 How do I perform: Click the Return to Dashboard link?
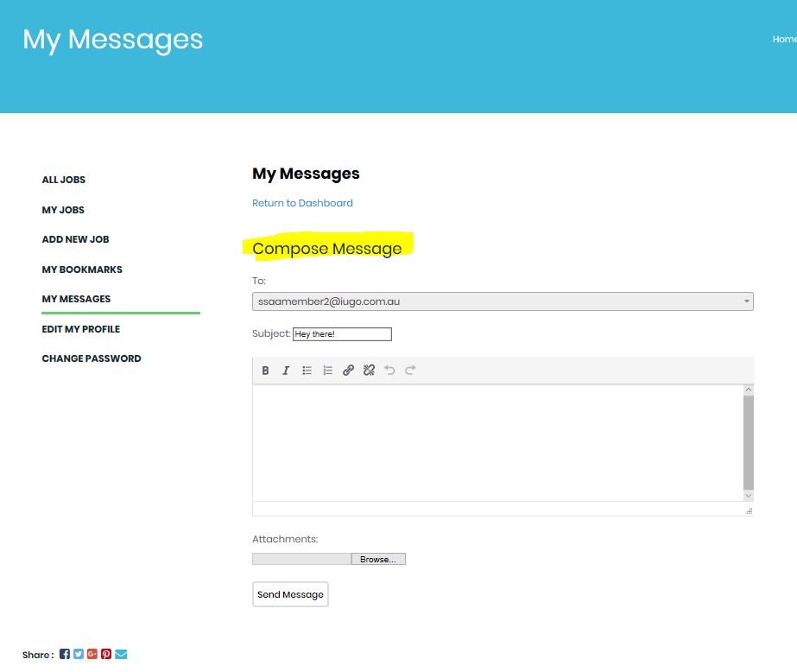[302, 203]
